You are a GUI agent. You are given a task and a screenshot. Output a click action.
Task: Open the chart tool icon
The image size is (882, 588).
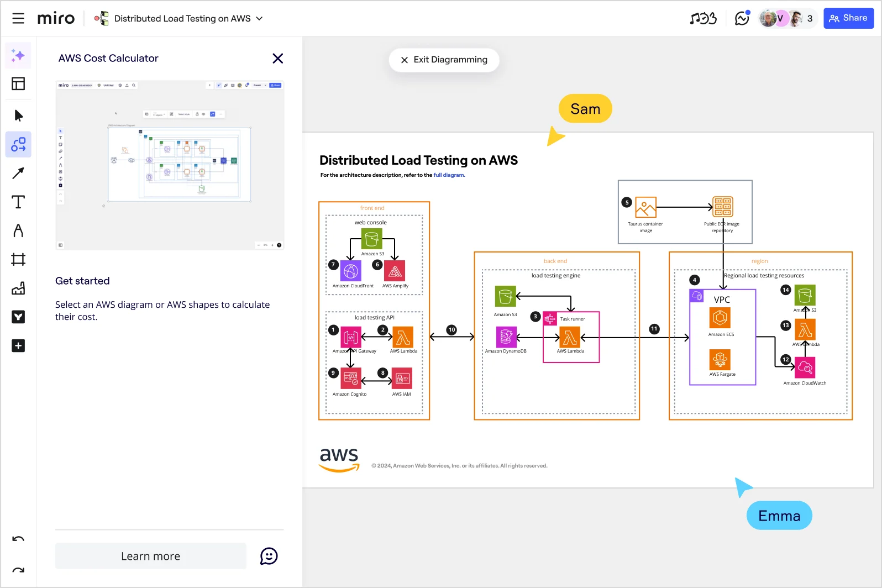click(x=18, y=288)
